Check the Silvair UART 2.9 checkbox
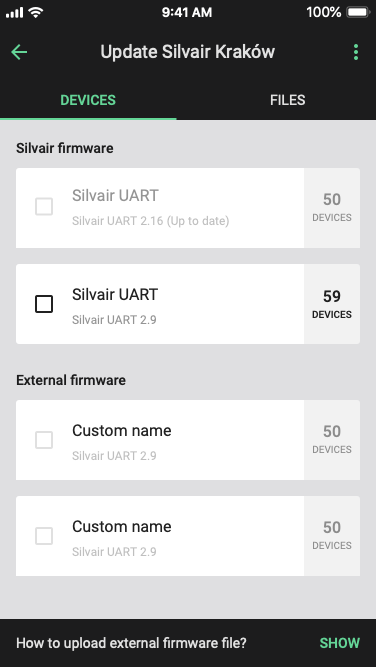Image resolution: width=376 pixels, height=667 pixels. pyautogui.click(x=44, y=304)
